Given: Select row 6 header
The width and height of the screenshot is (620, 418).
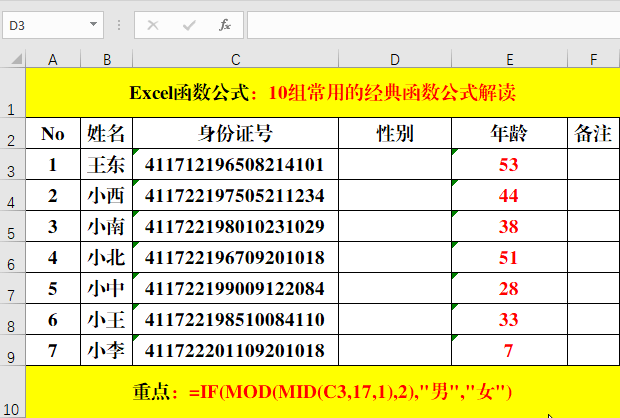Looking at the screenshot, I should (x=13, y=257).
